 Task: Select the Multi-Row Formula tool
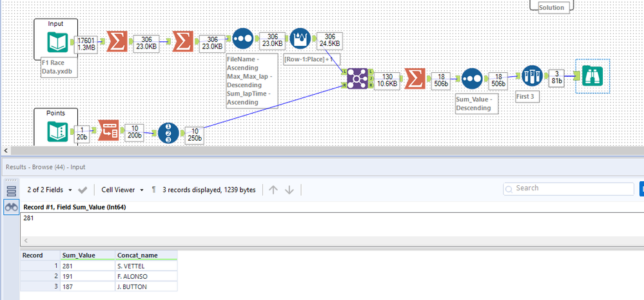[x=300, y=39]
